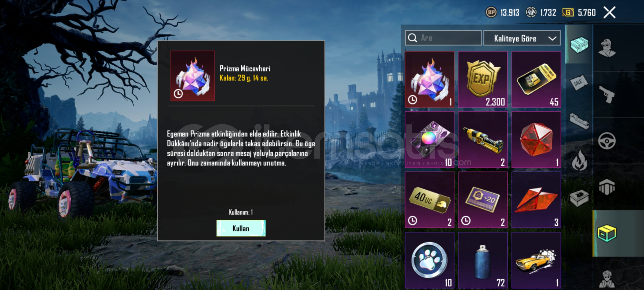Open the SALE tag category
This screenshot has width=644, height=290.
[x=579, y=82]
